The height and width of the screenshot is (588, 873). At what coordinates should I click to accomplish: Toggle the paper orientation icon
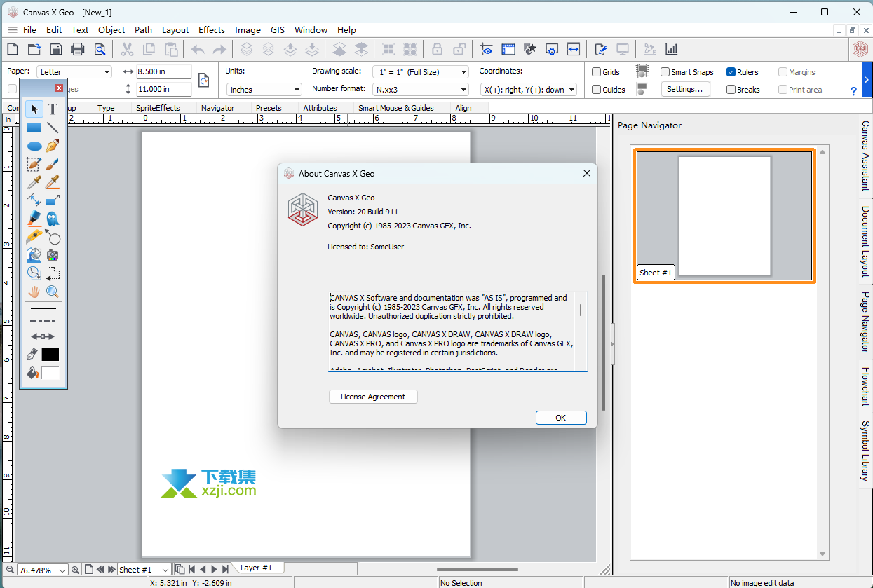click(x=203, y=80)
